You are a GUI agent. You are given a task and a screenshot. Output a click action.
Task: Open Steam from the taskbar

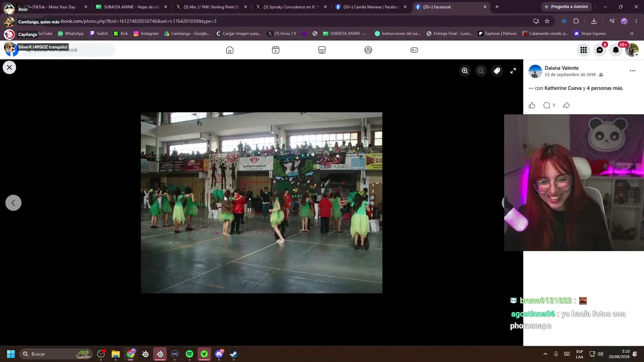pyautogui.click(x=233, y=354)
